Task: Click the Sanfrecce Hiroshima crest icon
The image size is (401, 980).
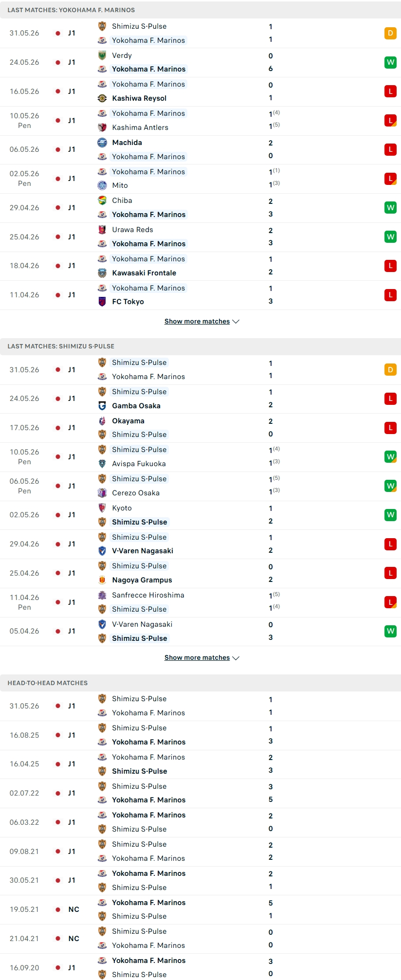Action: (102, 595)
